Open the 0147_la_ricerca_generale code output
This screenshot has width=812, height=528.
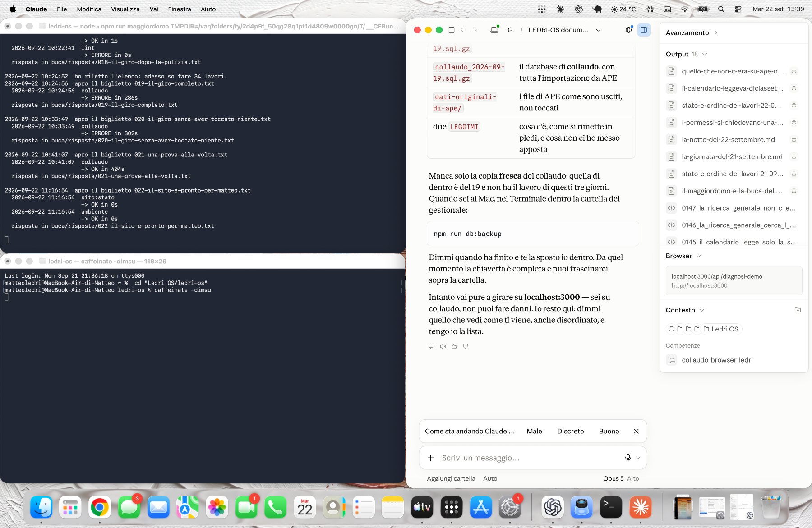pos(732,208)
